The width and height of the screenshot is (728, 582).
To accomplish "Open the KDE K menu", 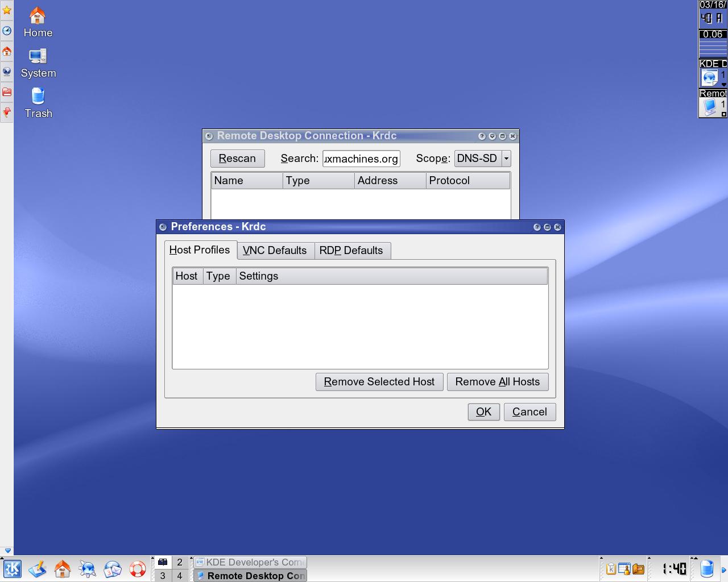I will coord(12,569).
